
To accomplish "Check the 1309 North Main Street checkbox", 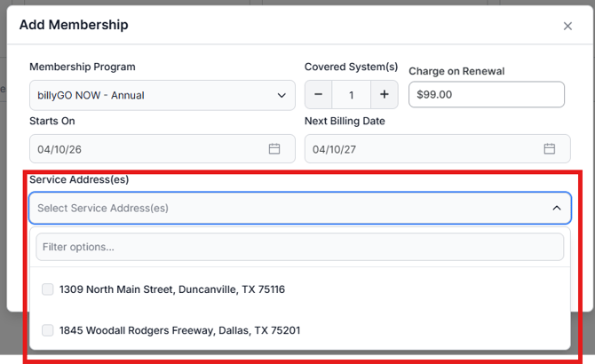I will (x=47, y=289).
